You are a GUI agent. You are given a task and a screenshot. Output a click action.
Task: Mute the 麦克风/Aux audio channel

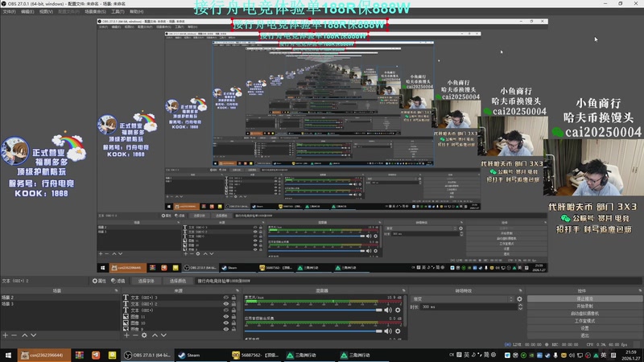tap(388, 310)
